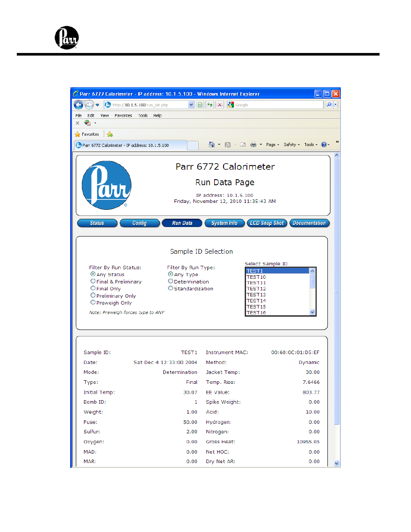Click sample ID list scroll up arrow
Screen dimensions: 411x532
pyautogui.click(x=312, y=271)
